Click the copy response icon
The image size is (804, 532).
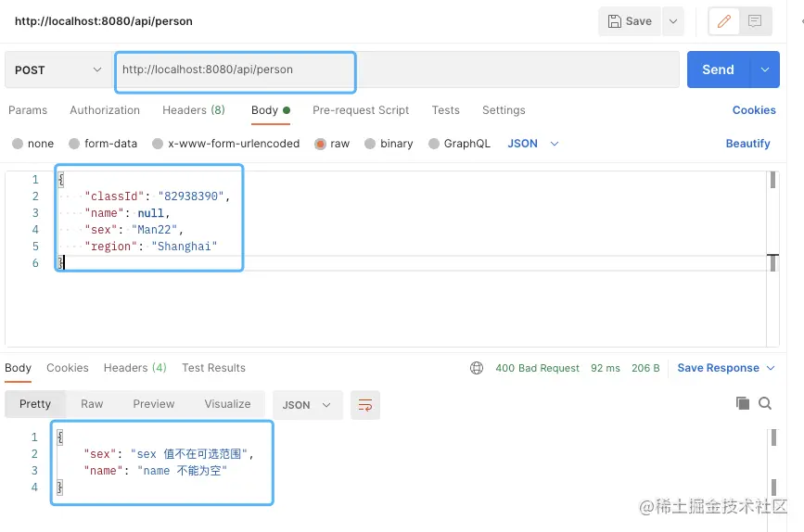[743, 403]
